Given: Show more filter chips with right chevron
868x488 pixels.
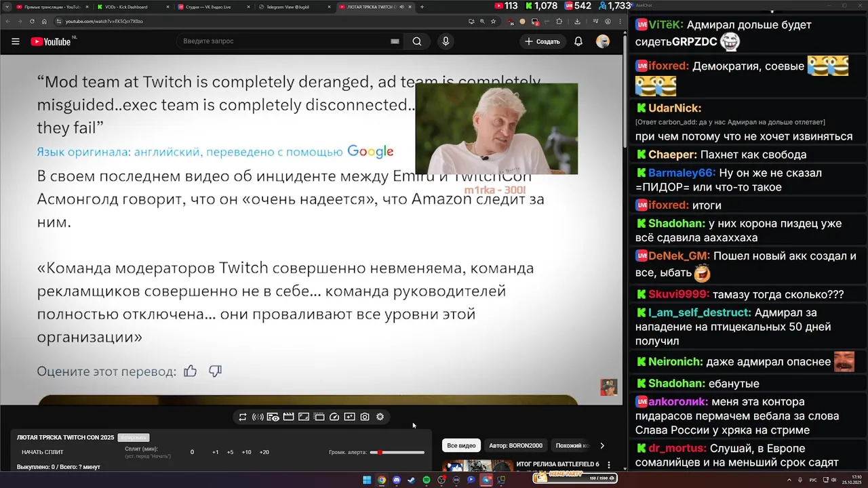Looking at the screenshot, I should [601, 445].
